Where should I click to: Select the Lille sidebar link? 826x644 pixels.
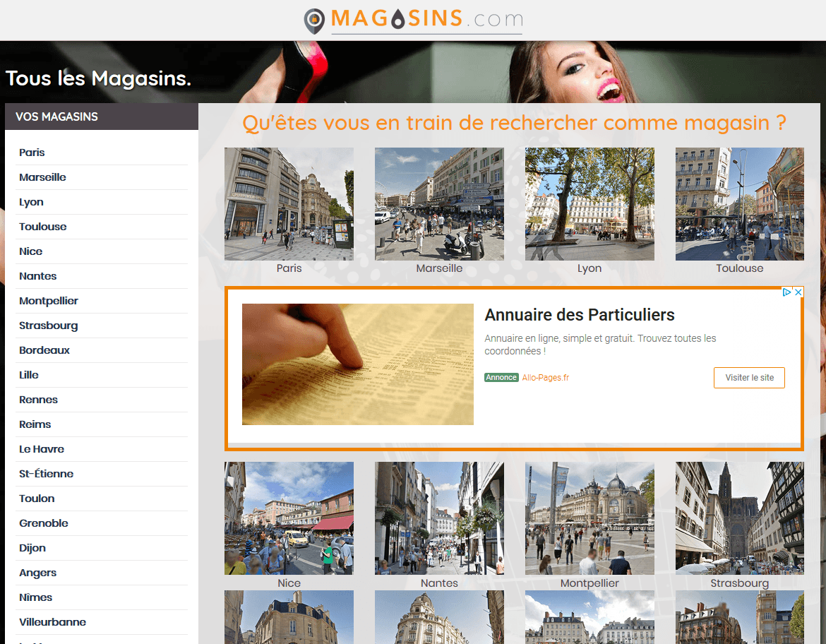[x=29, y=375]
